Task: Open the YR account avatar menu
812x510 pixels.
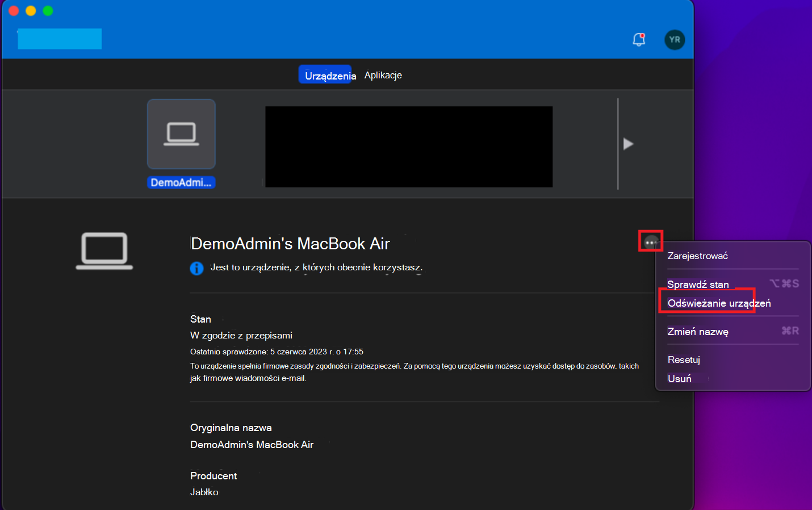Action: pyautogui.click(x=675, y=40)
